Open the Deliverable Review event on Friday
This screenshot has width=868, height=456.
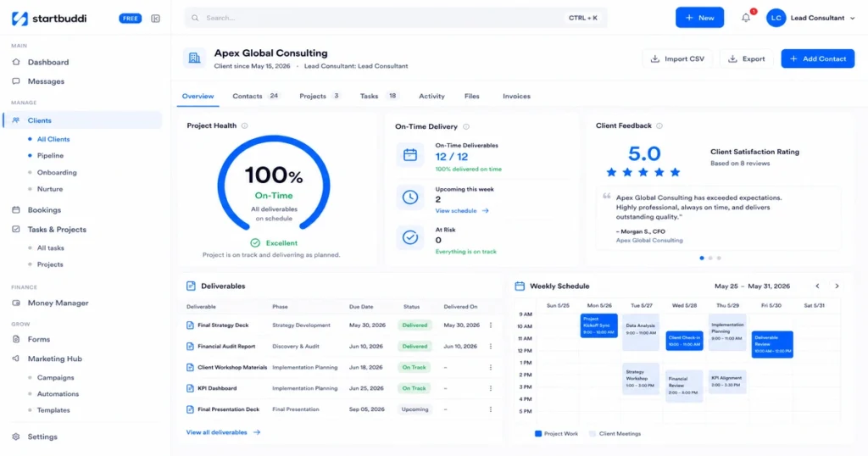(x=772, y=344)
